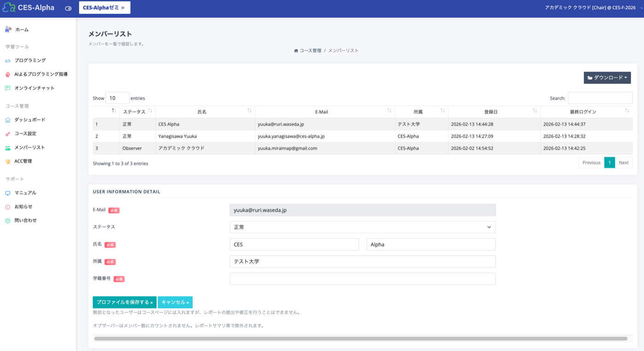
Task: Click the 所属 テスト大学 input field
Action: (362, 262)
